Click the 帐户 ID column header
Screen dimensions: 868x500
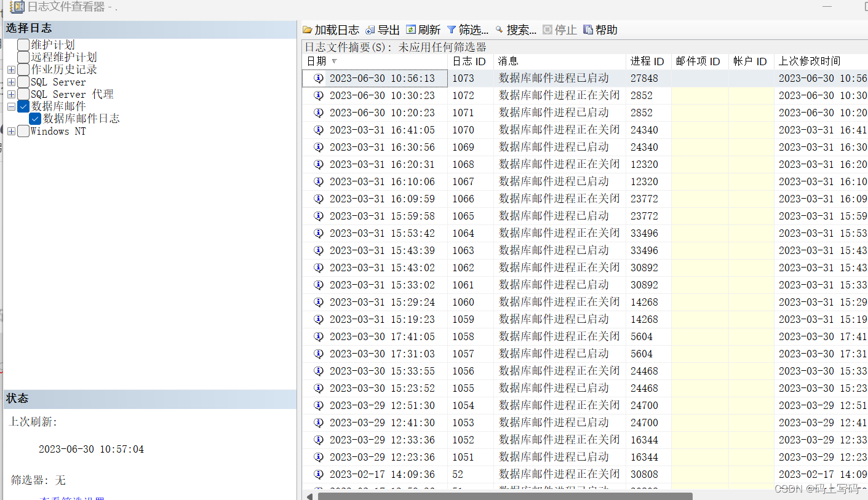[x=752, y=62]
